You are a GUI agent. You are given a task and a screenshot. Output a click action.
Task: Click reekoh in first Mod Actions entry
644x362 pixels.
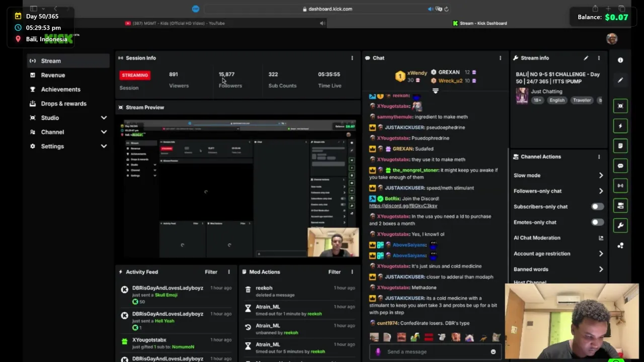pyautogui.click(x=264, y=288)
